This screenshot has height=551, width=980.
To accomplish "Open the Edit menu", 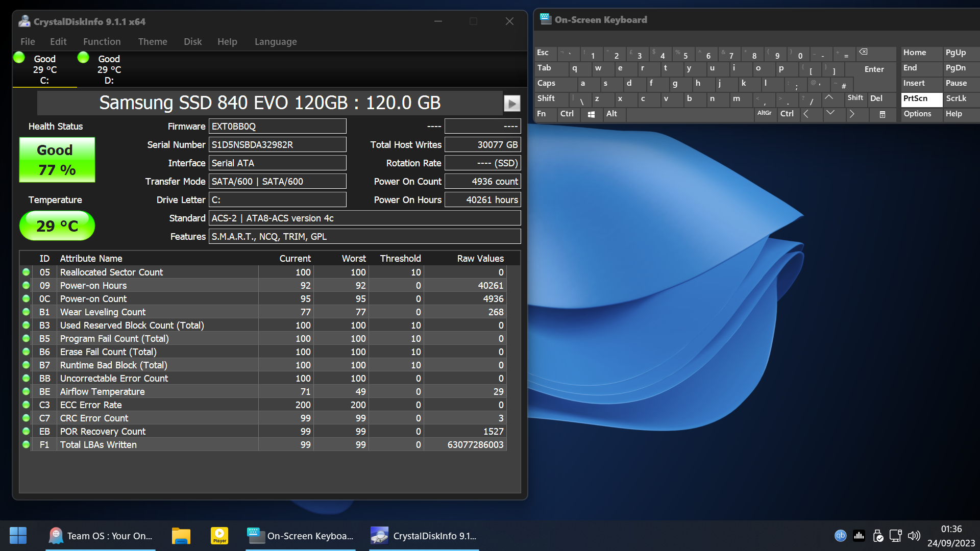I will click(x=58, y=42).
